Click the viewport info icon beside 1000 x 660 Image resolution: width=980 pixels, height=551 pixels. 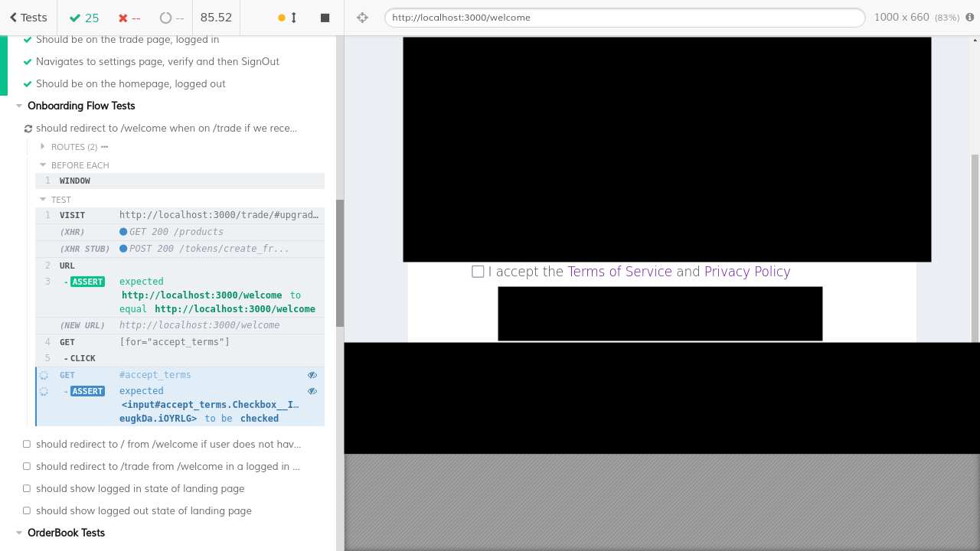coord(972,17)
